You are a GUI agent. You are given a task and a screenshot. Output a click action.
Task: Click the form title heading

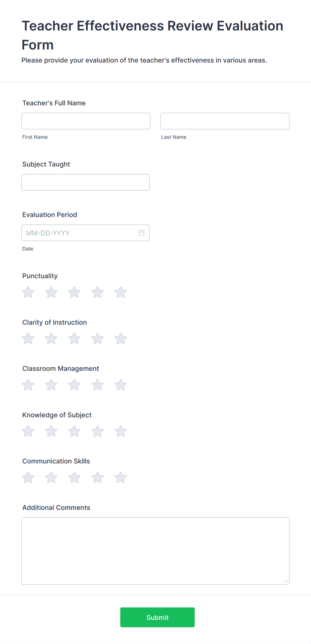[x=152, y=35]
